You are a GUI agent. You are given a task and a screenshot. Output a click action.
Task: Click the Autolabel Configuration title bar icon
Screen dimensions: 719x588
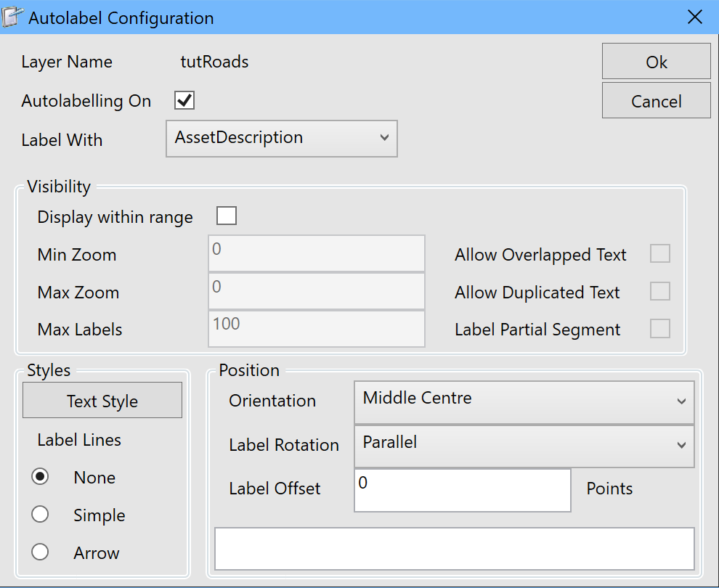[12, 17]
